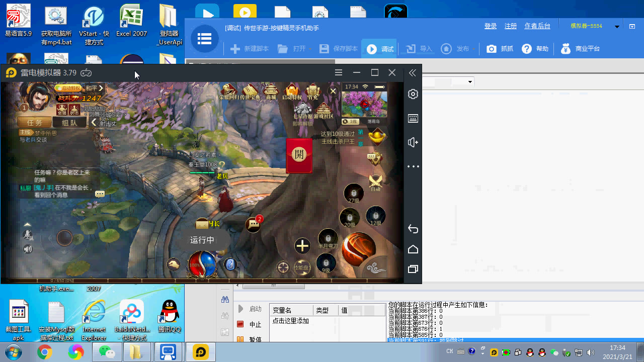Open the 首充 first recharge icon
Image resolution: width=644 pixels, height=362 pixels.
pos(312,92)
